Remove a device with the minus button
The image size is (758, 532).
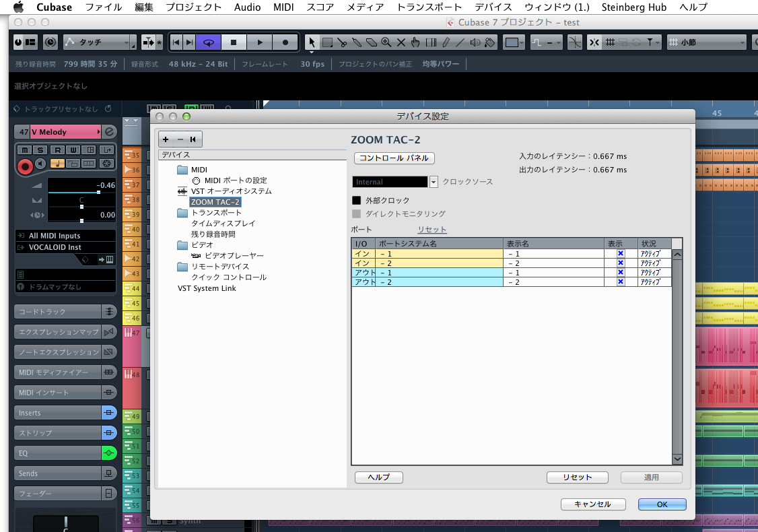pyautogui.click(x=180, y=139)
